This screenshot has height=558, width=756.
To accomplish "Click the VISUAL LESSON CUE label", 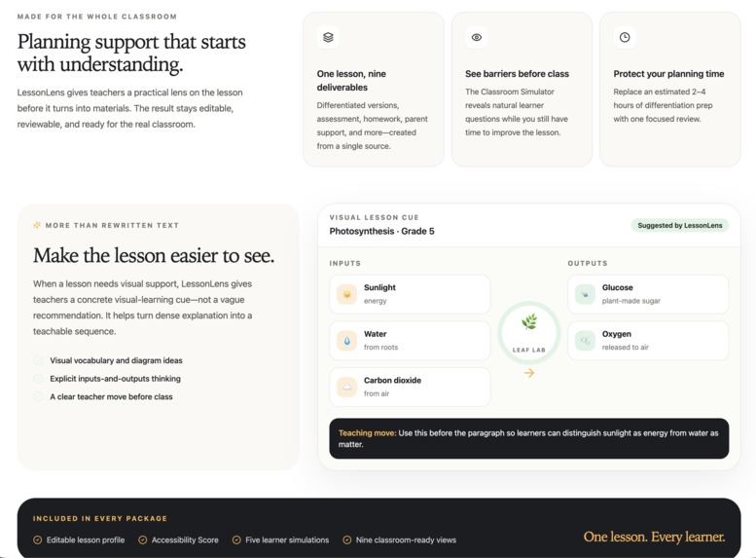I will click(375, 218).
